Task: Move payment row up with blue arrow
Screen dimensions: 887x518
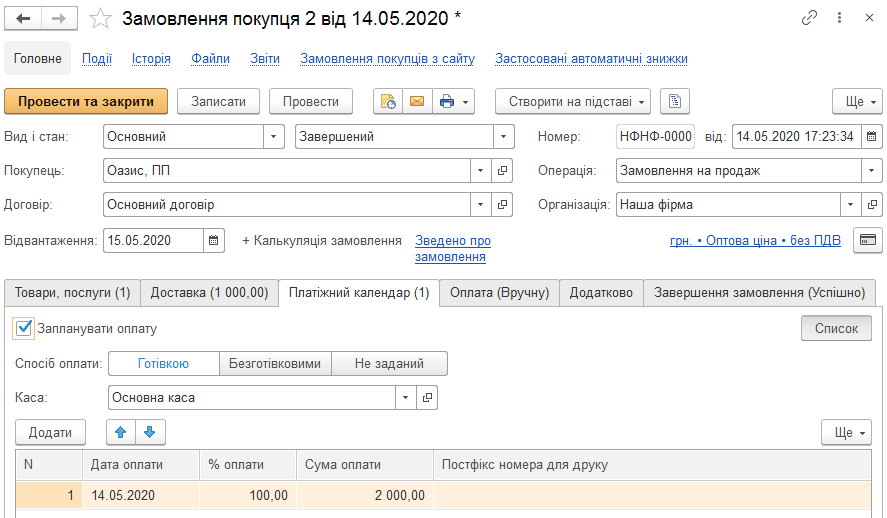Action: tap(120, 432)
